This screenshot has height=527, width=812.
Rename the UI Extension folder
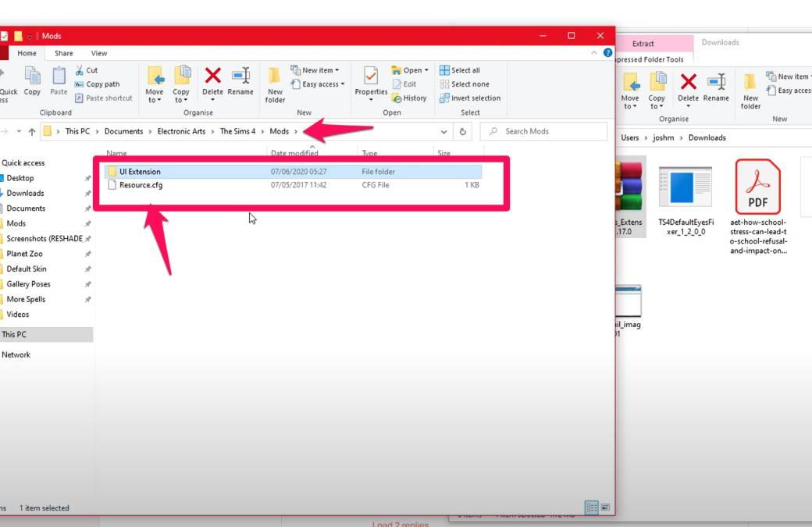coord(240,82)
